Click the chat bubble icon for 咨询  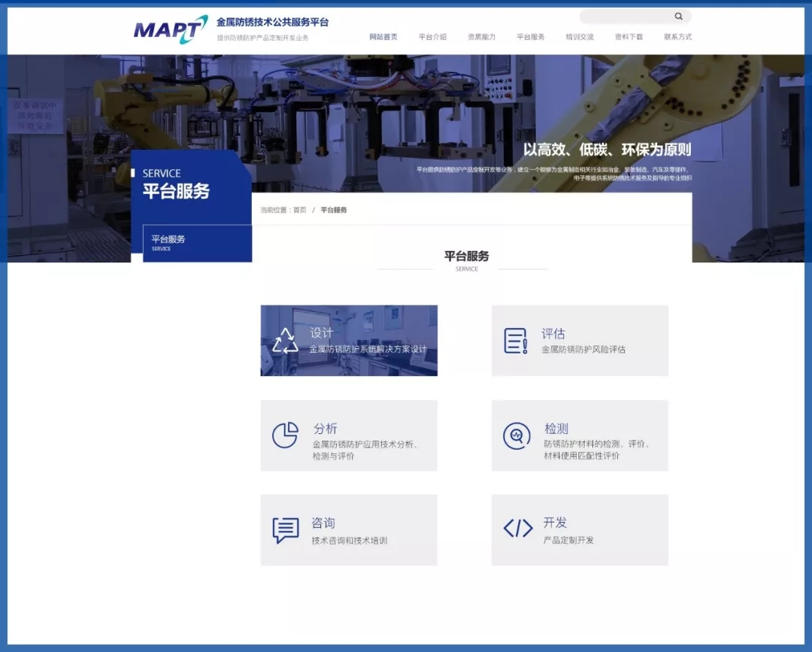tap(285, 530)
